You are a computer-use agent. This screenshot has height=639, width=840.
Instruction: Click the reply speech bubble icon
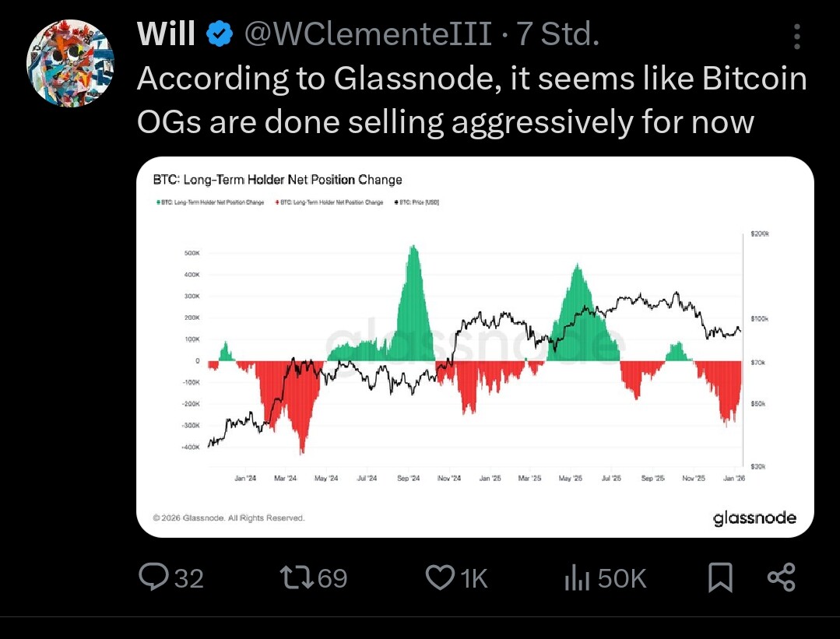149,578
